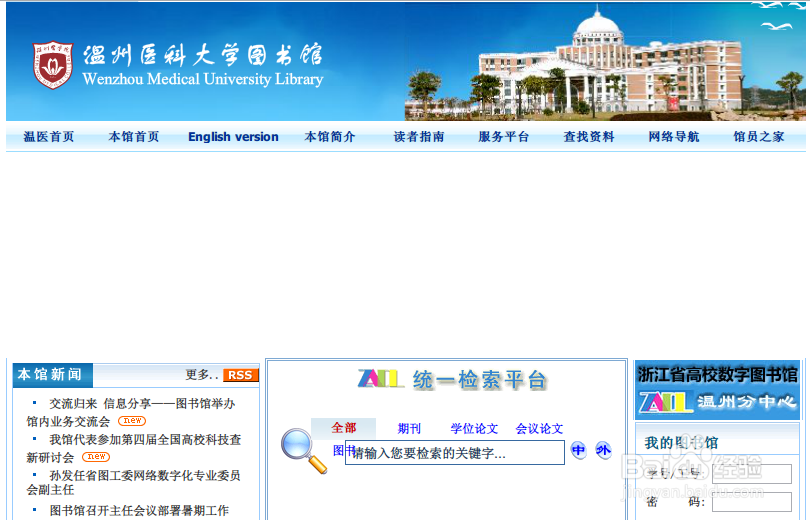
Task: Click the new badge beside 新研讨会
Action: click(96, 457)
